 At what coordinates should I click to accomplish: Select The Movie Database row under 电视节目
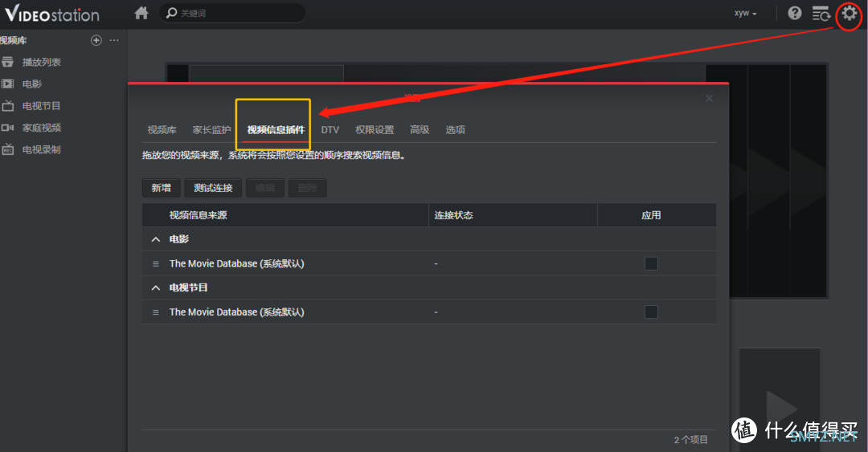point(429,312)
